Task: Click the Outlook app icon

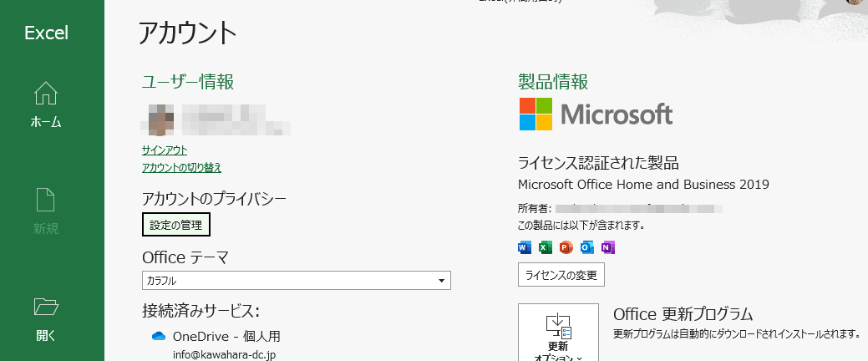Action: pyautogui.click(x=586, y=247)
